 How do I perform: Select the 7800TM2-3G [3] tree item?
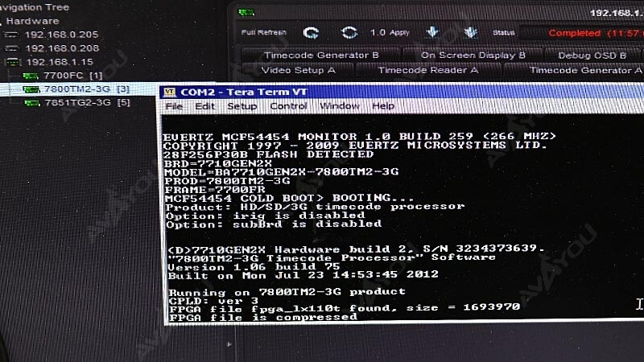click(x=78, y=89)
